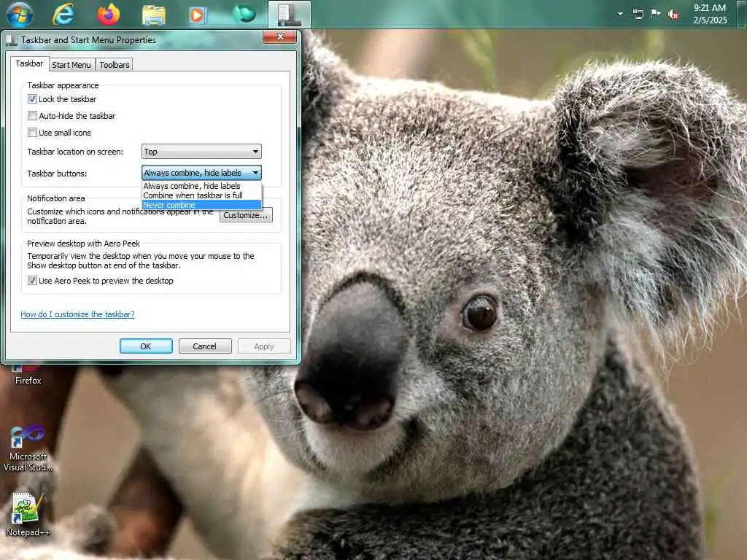Screen dimensions: 747x560
Task: Collapse the Taskbar buttons dropdown
Action: coord(201,173)
